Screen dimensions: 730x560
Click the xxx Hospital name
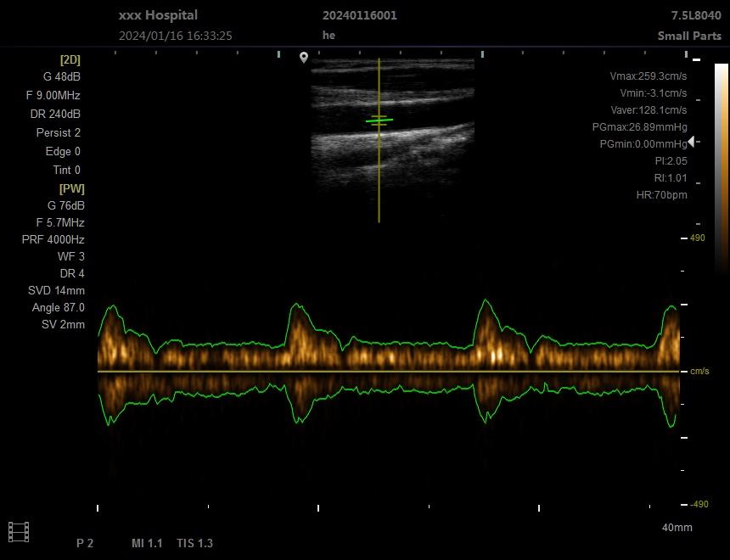coord(158,15)
